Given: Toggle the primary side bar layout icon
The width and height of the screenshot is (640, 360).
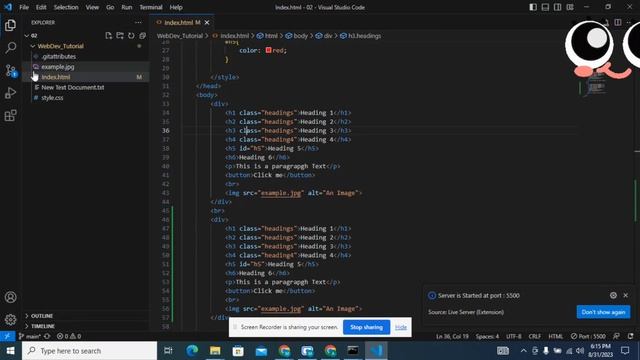Looking at the screenshot, I should pyautogui.click(x=533, y=7).
